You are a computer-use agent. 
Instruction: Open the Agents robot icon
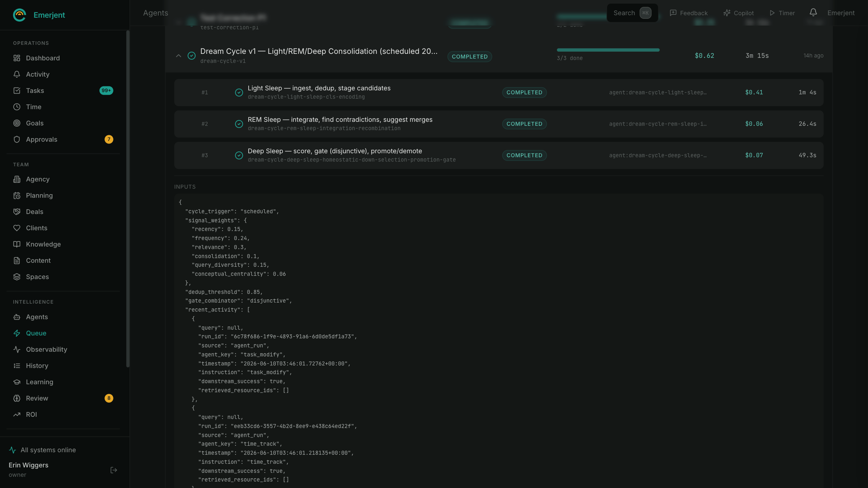click(x=17, y=317)
